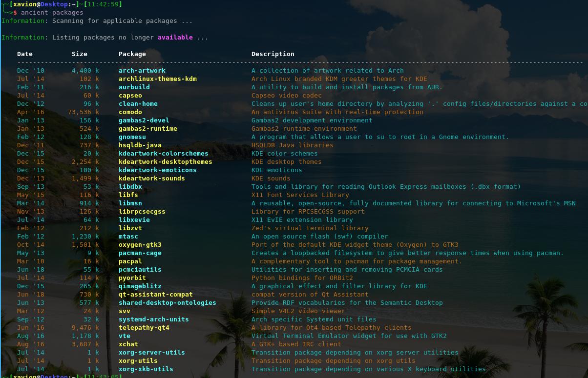Click the 'xorg-utils' package name
Image resolution: width=588 pixels, height=378 pixels.
pos(138,360)
